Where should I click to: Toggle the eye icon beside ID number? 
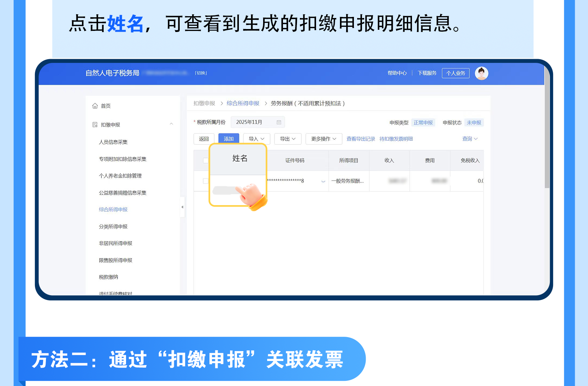click(x=323, y=181)
